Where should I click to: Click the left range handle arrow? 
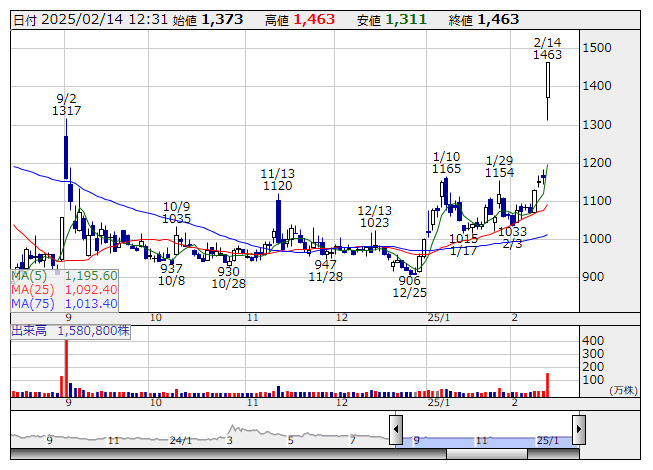(395, 429)
